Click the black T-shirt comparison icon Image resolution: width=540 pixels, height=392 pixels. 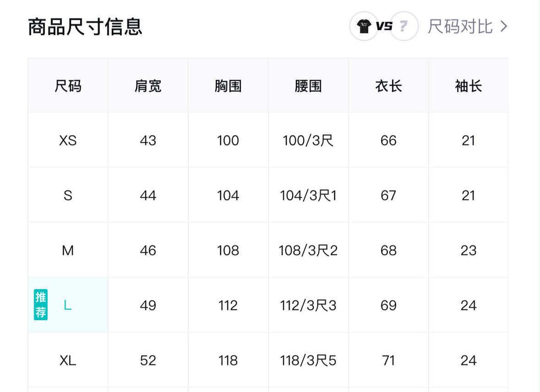pyautogui.click(x=364, y=26)
